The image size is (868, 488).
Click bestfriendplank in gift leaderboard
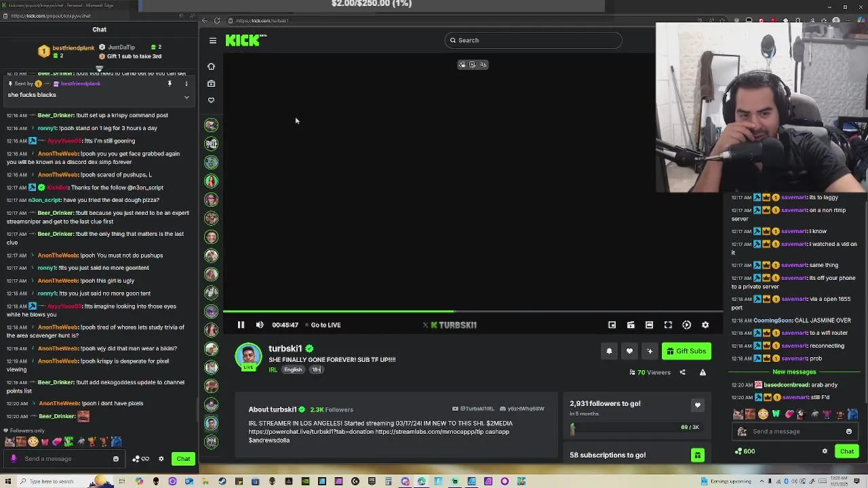tap(73, 48)
